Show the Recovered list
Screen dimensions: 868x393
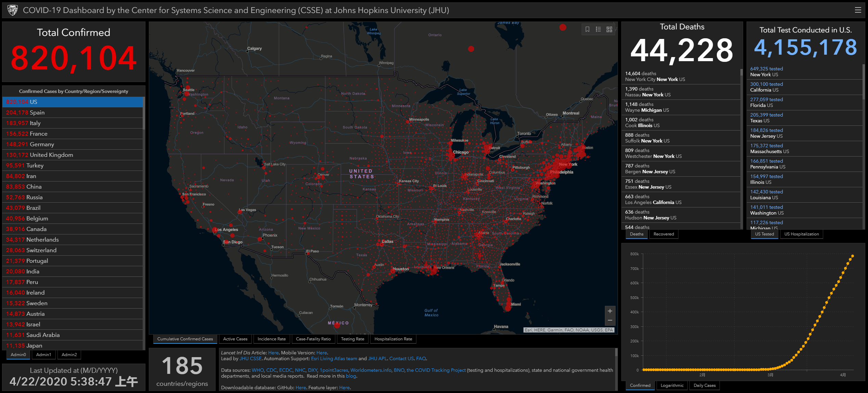[663, 234]
